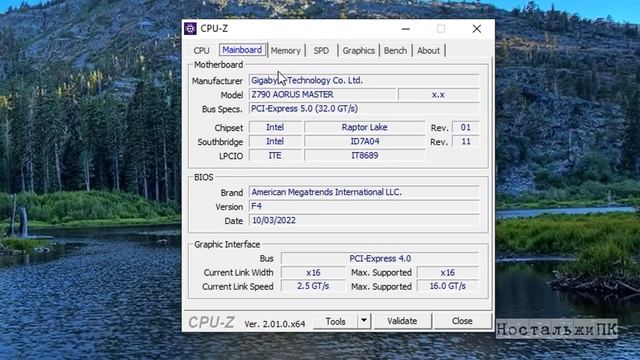Close CPU-Z with the title bar X
Screen dimensions: 640x360
pyautogui.click(x=477, y=29)
